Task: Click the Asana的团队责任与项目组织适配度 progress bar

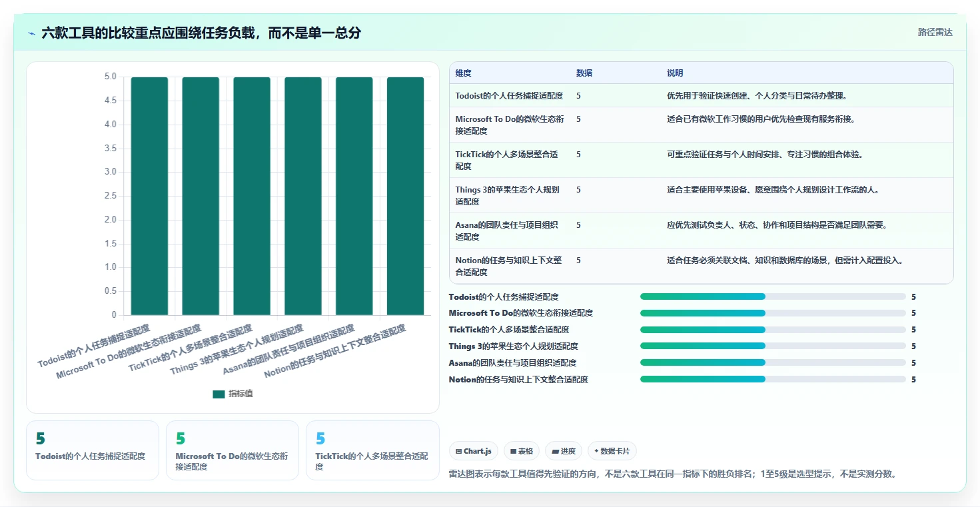Action: pyautogui.click(x=773, y=362)
